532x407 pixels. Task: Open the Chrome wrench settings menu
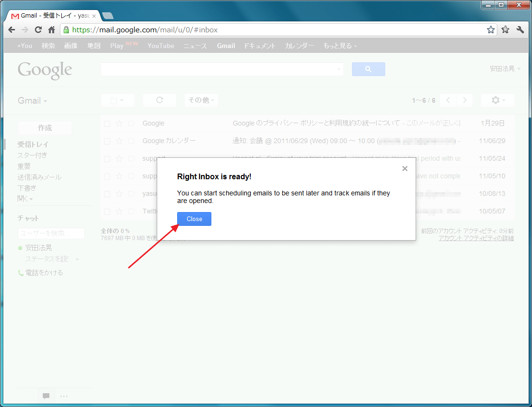pos(520,30)
